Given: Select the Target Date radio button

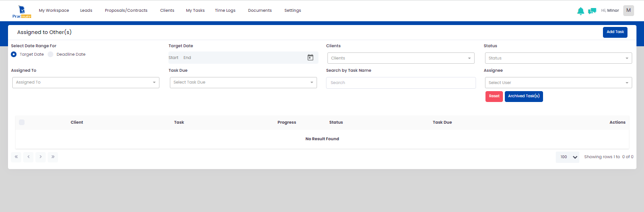Looking at the screenshot, I should (14, 54).
